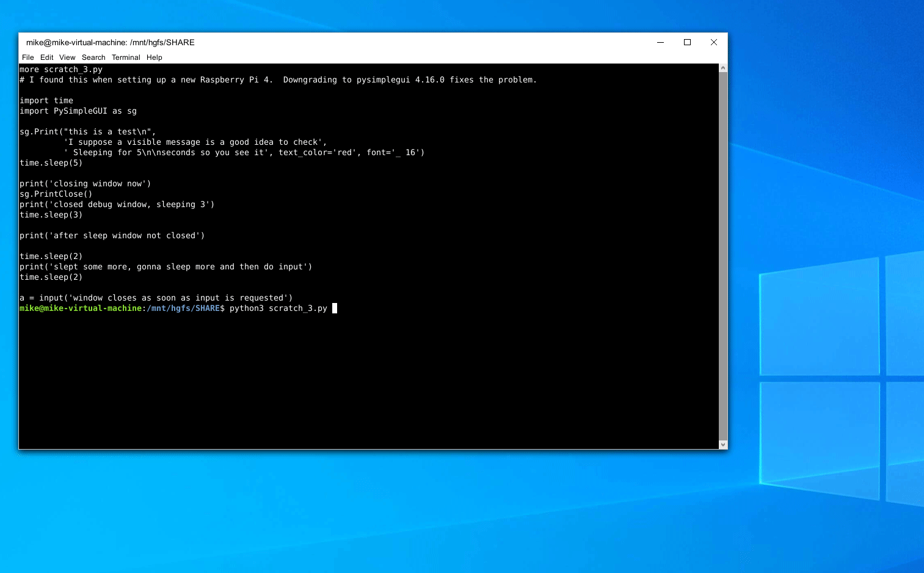This screenshot has height=573, width=924.
Task: Open the Edit menu
Action: pyautogui.click(x=46, y=57)
